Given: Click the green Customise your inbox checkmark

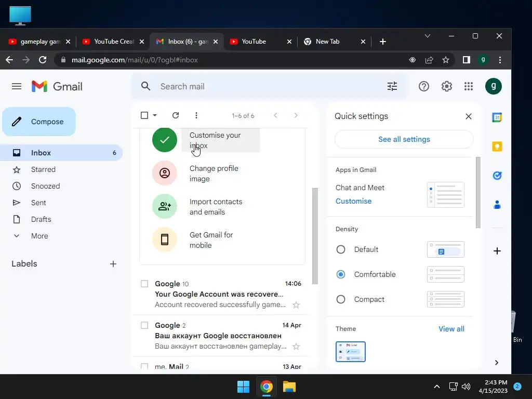Looking at the screenshot, I should [x=165, y=140].
